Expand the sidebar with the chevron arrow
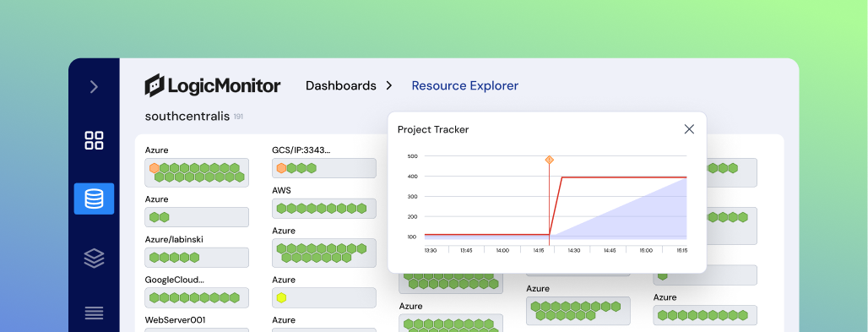868x332 pixels. [94, 87]
